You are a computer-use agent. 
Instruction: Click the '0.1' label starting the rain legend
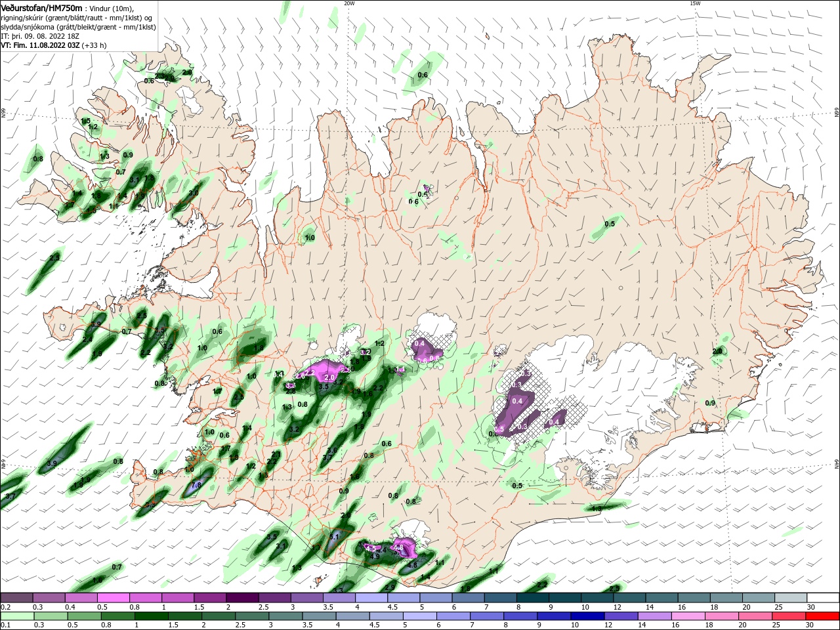pyautogui.click(x=5, y=625)
